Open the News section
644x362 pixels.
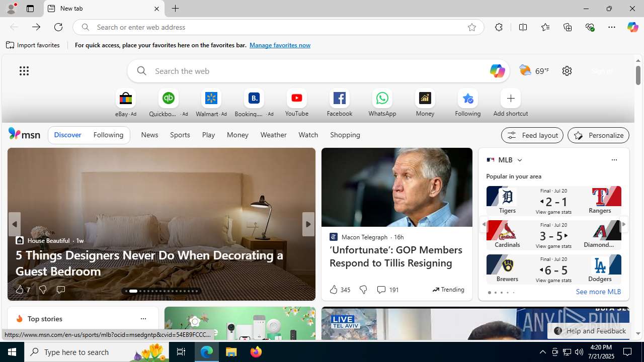(149, 135)
